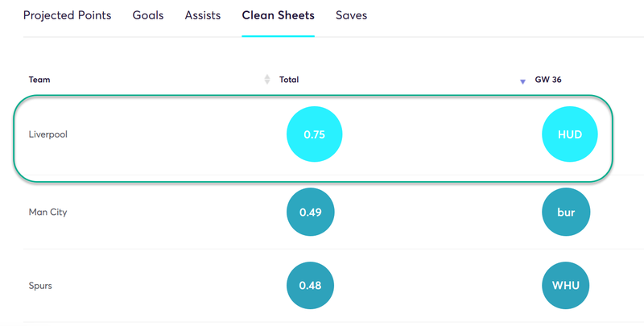Open the bur fixture circle
This screenshot has width=644, height=326.
coord(566,212)
